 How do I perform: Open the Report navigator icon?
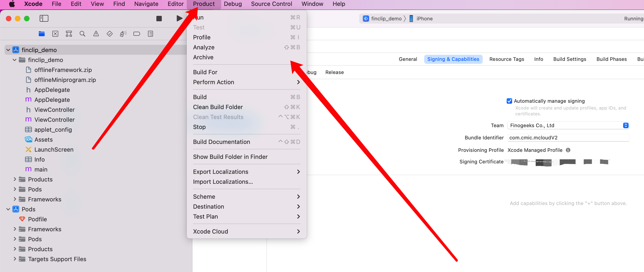[150, 34]
